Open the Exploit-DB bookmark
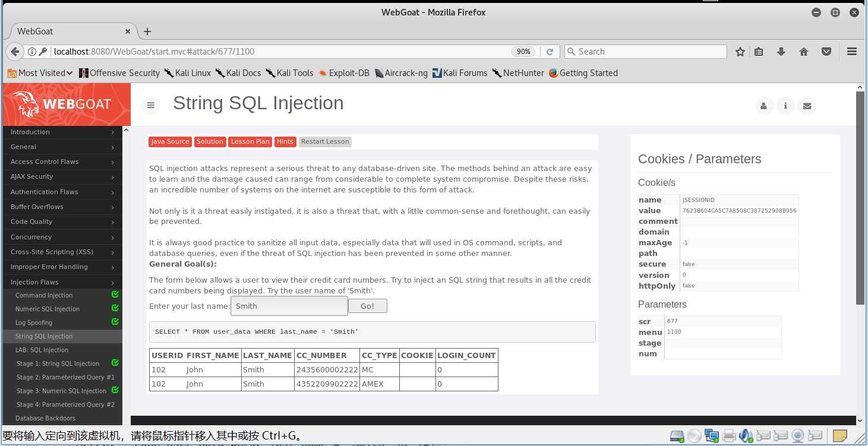The width and height of the screenshot is (868, 446). tap(343, 73)
